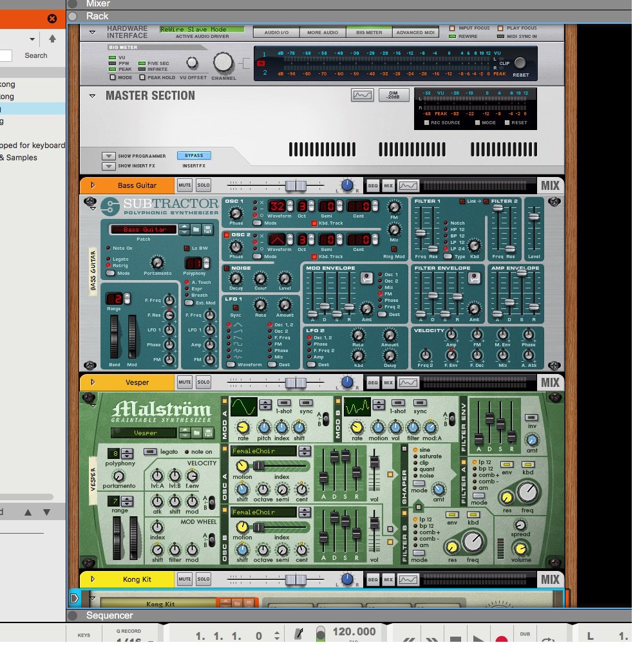
Task: Click the Subtractor save patch disk icon
Action: [207, 229]
